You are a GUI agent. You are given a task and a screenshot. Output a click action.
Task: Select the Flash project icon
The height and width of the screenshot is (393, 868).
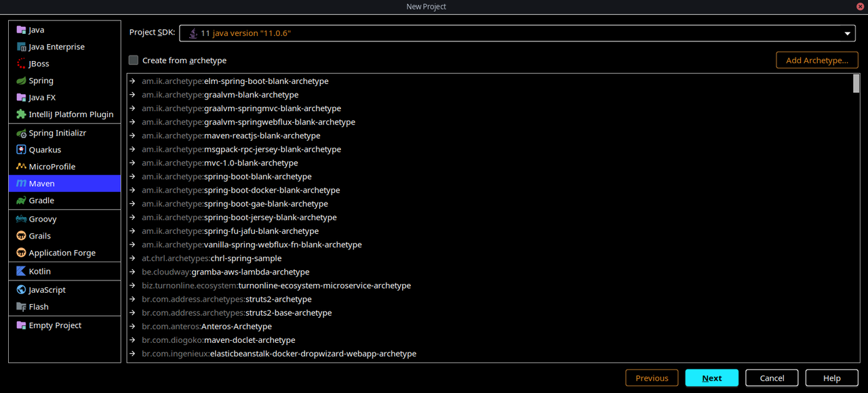coord(21,306)
